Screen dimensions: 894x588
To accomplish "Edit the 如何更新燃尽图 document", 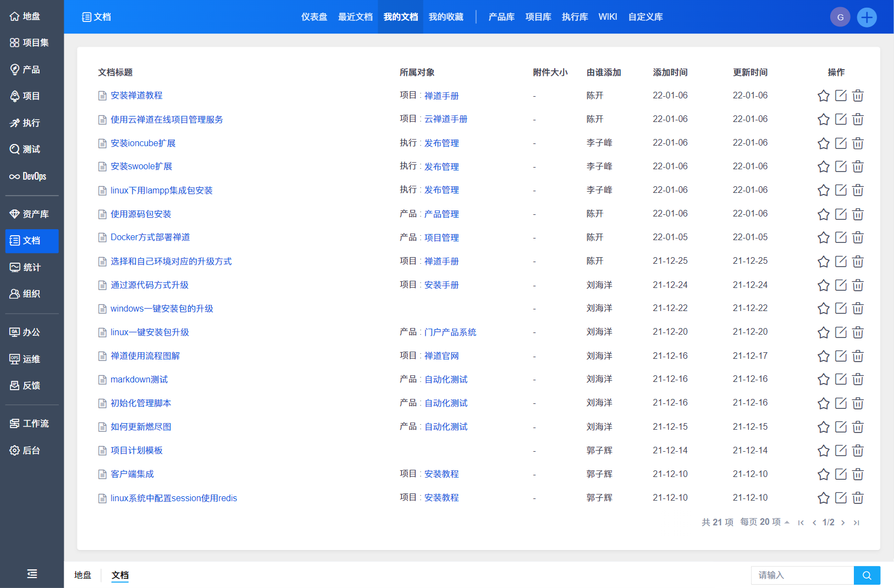I will (x=841, y=427).
